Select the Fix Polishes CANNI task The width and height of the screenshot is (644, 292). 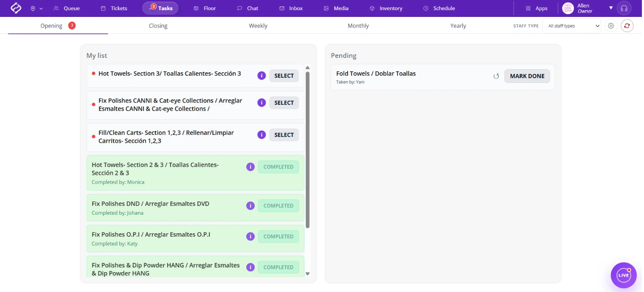click(284, 103)
